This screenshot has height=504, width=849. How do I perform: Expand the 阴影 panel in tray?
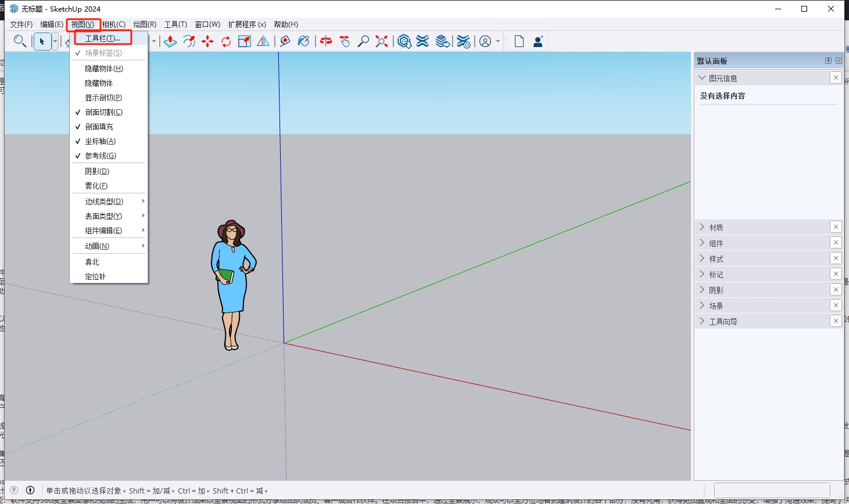(702, 290)
